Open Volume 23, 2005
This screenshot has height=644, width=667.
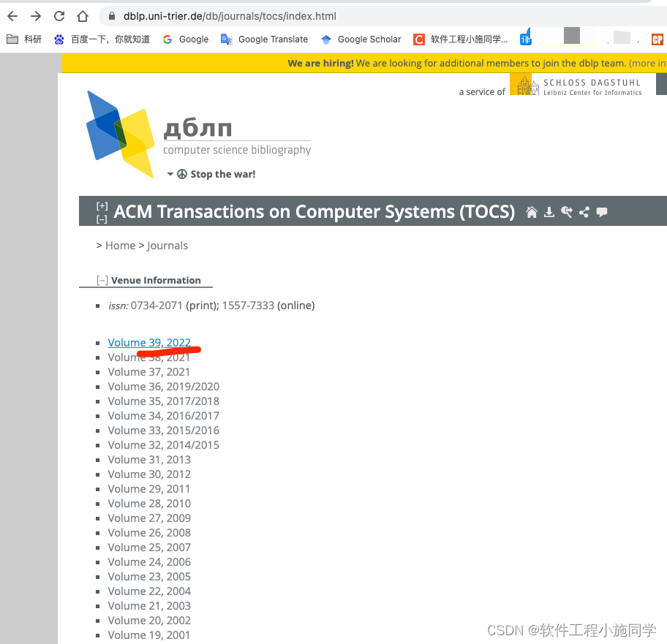coord(149,577)
